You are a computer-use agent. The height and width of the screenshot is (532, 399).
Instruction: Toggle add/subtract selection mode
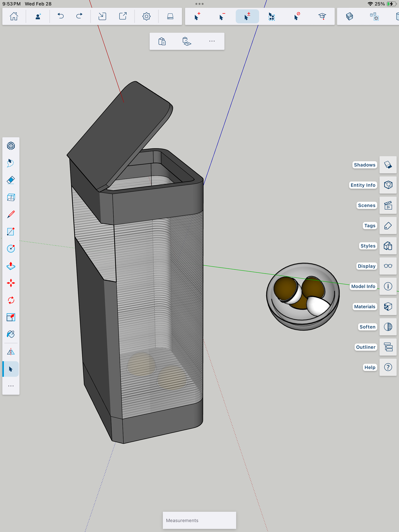click(x=247, y=16)
